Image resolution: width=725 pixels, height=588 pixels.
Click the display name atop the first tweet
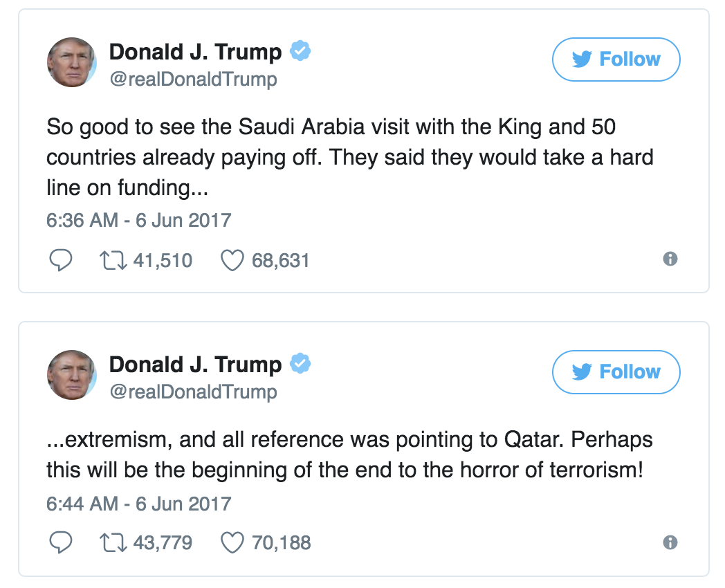(195, 52)
